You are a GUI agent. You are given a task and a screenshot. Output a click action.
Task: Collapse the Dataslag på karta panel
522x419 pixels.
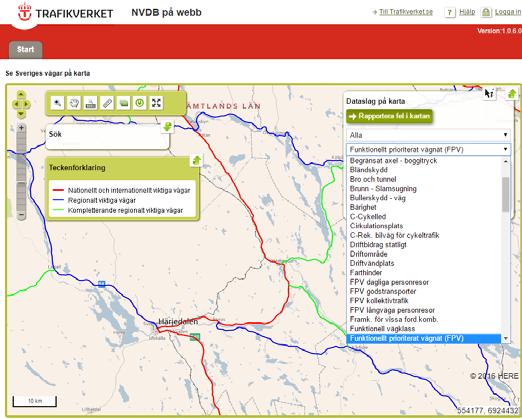[x=512, y=93]
